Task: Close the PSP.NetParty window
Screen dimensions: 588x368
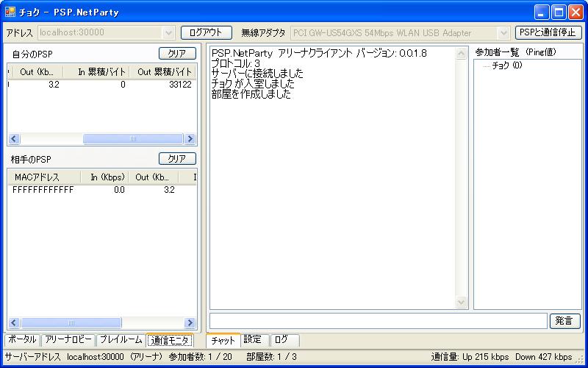Action: coord(576,12)
